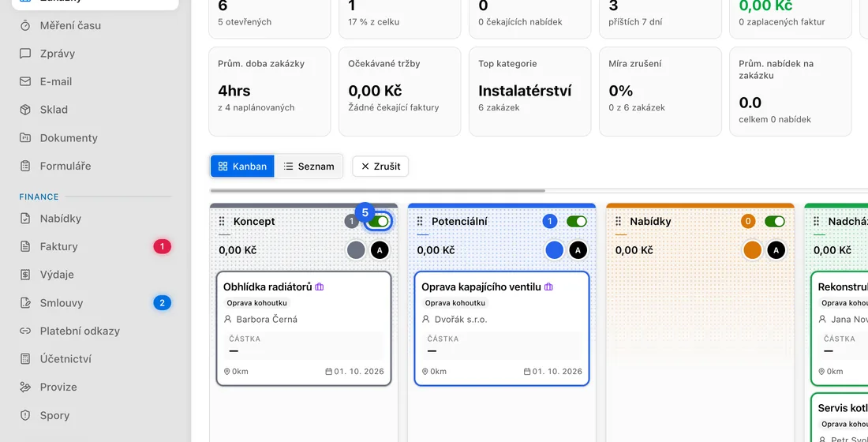Click the Koncept column total 0,00 Kč
Viewport: 868px width, 442px height.
pyautogui.click(x=238, y=249)
